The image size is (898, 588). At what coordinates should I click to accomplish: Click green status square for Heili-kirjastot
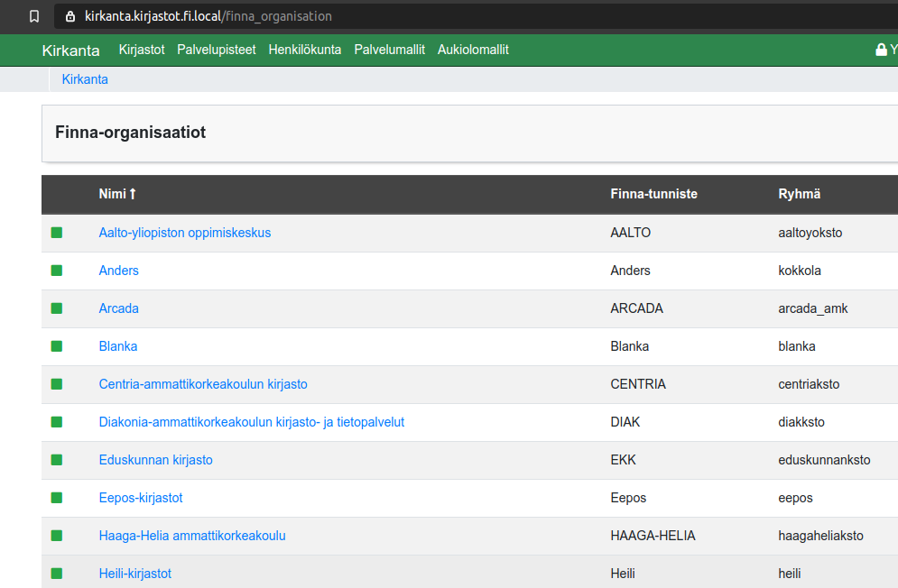pos(57,573)
